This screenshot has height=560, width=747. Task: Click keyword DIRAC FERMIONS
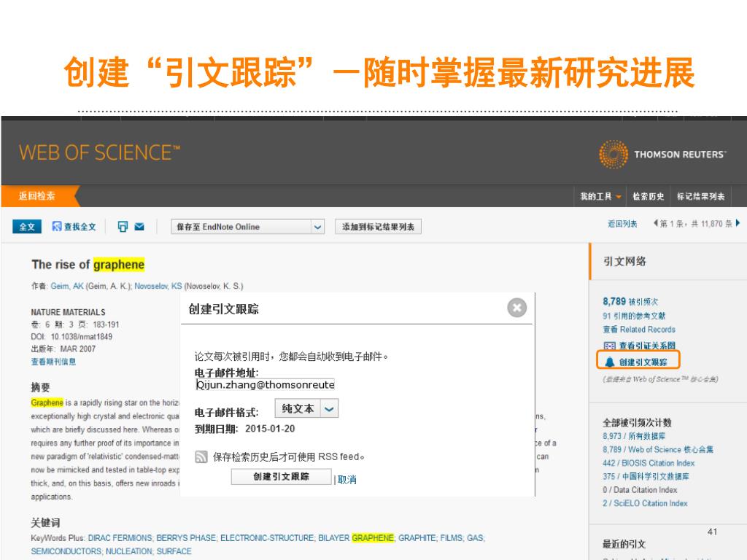coord(120,537)
